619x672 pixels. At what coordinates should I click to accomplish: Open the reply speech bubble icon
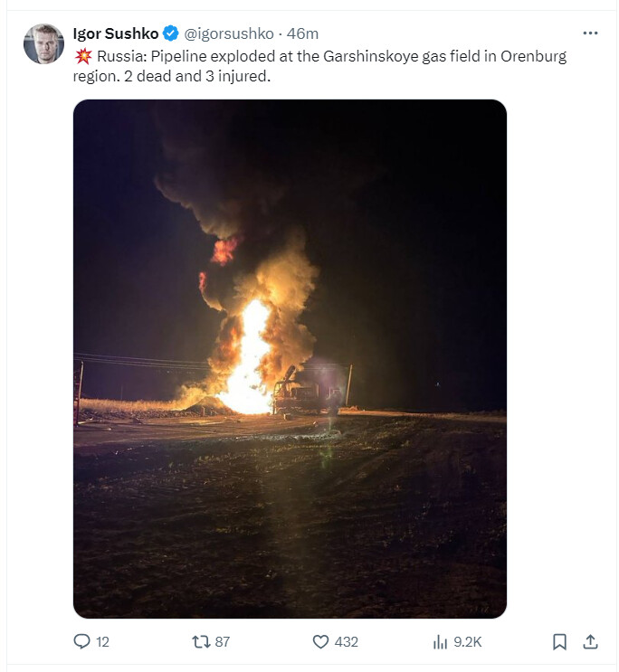click(x=81, y=641)
